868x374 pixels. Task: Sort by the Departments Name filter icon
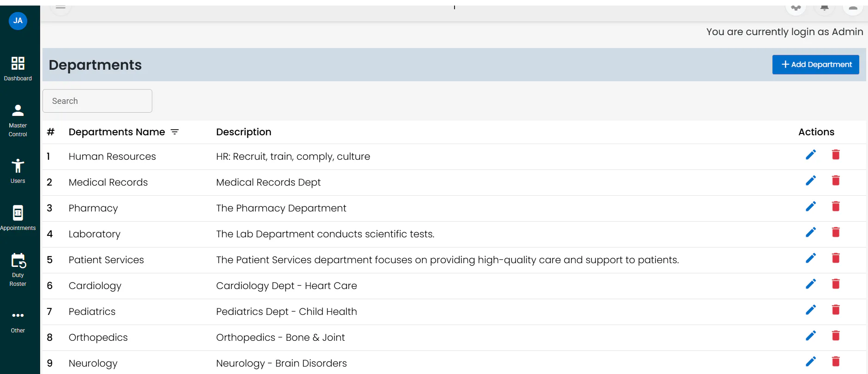point(175,132)
